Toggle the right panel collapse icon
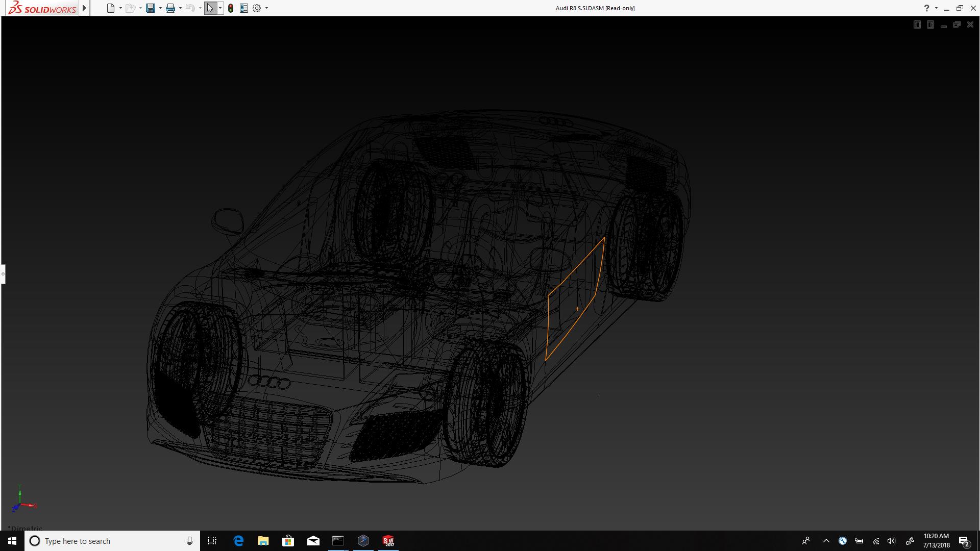The image size is (980, 551). coord(930,24)
